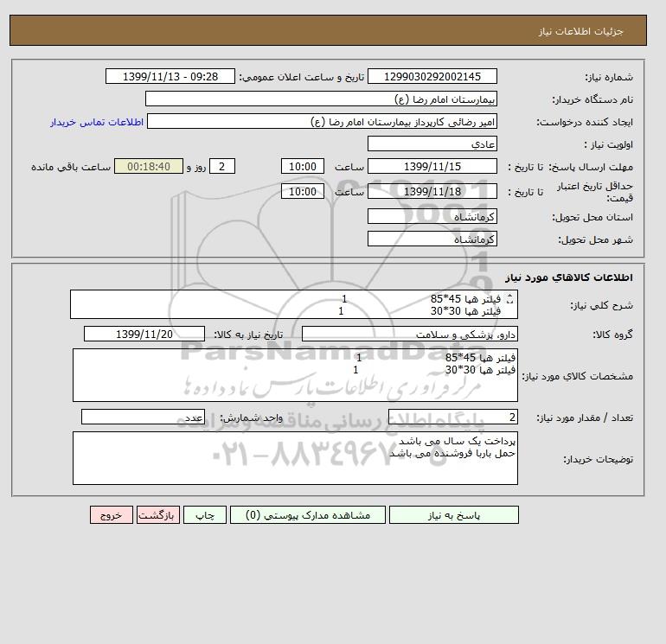Click the 'مشخصات کالای مورد نیاز' text area
Screen dimensions: 666x644
pos(295,375)
